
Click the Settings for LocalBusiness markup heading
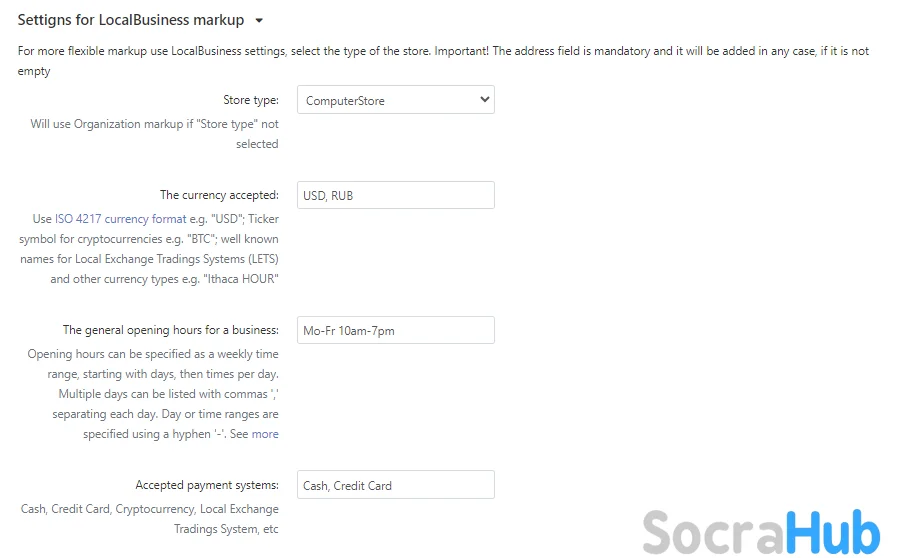pyautogui.click(x=131, y=20)
